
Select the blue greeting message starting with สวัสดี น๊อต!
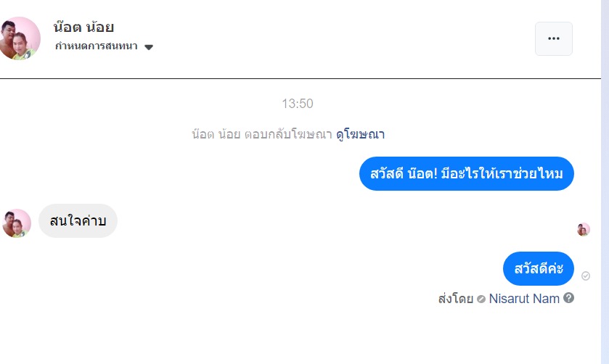click(x=466, y=174)
